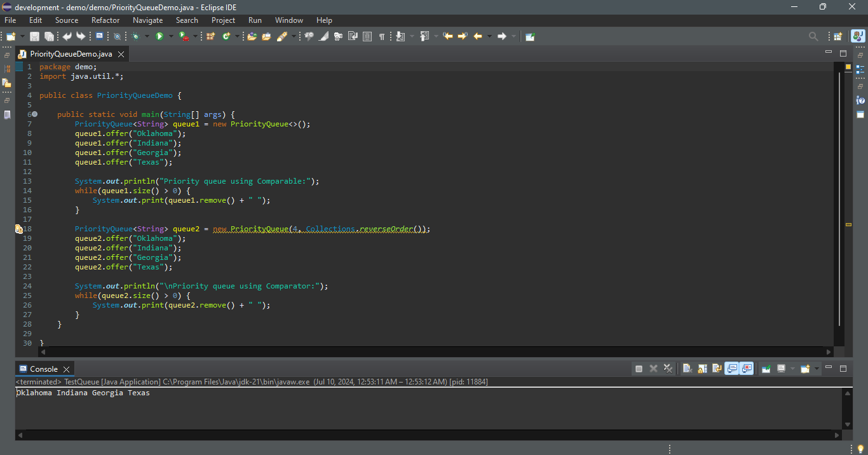Screen dimensions: 868x455
Task: Clear the console output
Action: (687, 369)
